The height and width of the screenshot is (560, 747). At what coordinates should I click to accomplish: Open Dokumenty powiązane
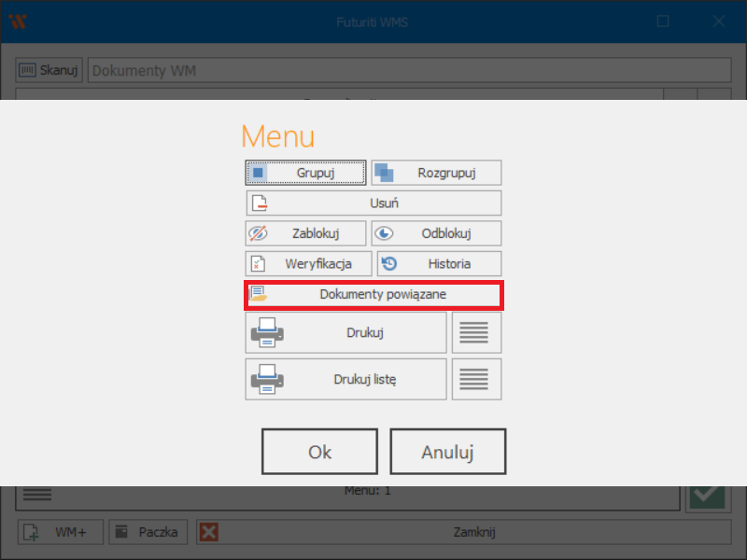point(373,295)
